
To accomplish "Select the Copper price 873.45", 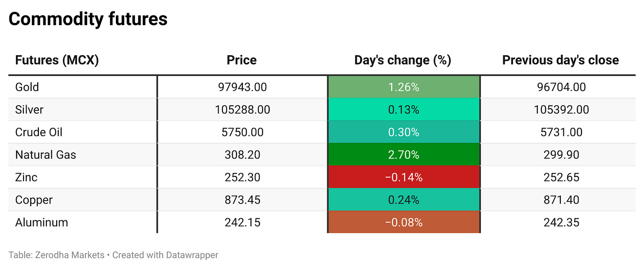I will click(x=242, y=200).
